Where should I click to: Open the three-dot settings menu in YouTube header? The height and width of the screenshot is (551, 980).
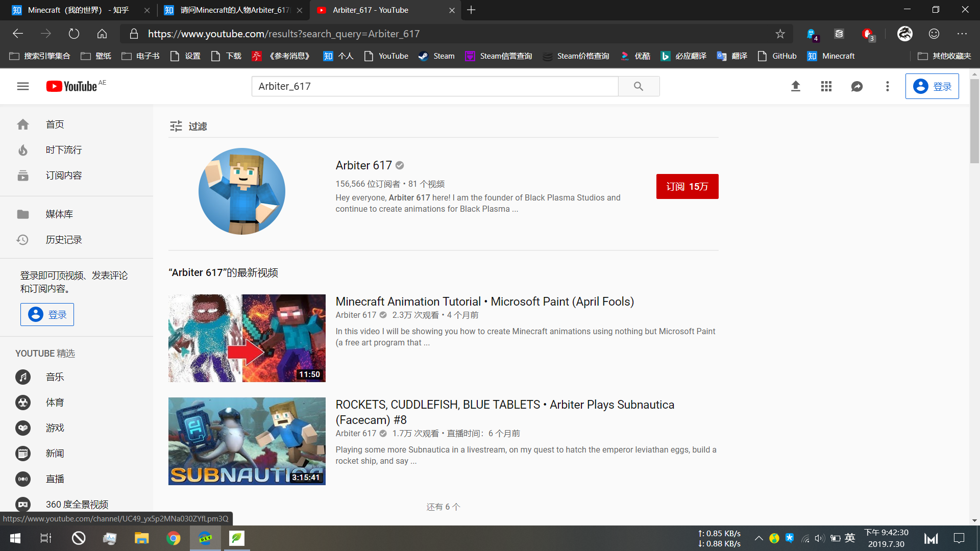click(887, 86)
